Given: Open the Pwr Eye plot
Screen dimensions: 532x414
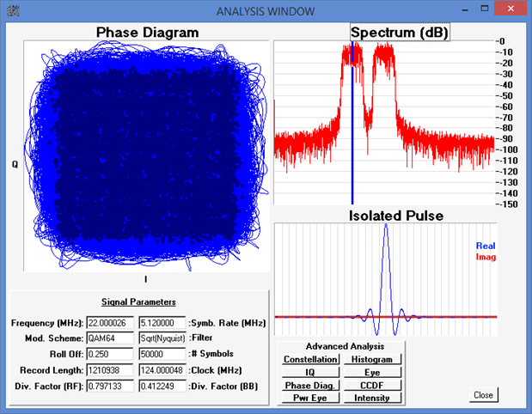Looking at the screenshot, I should tap(310, 398).
